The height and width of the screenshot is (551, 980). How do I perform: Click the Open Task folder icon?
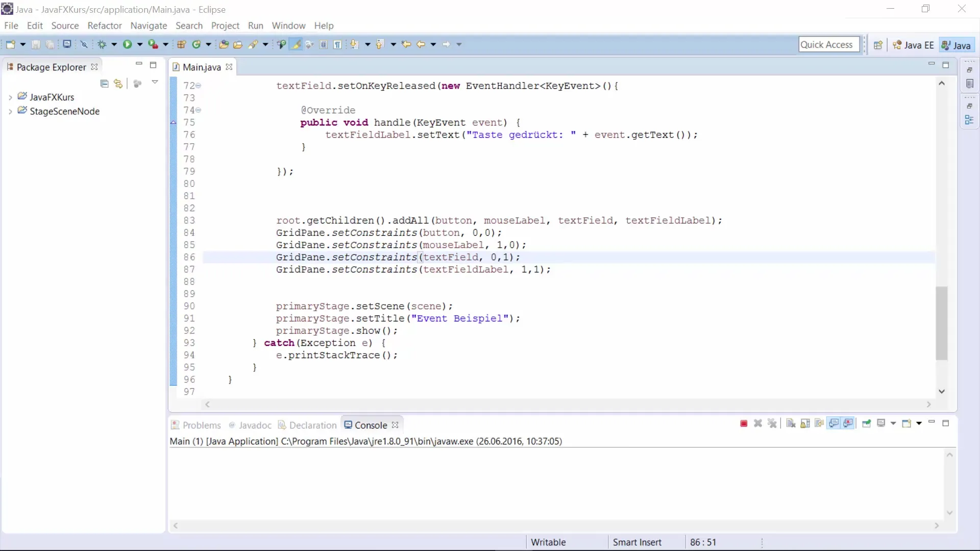[x=238, y=44]
